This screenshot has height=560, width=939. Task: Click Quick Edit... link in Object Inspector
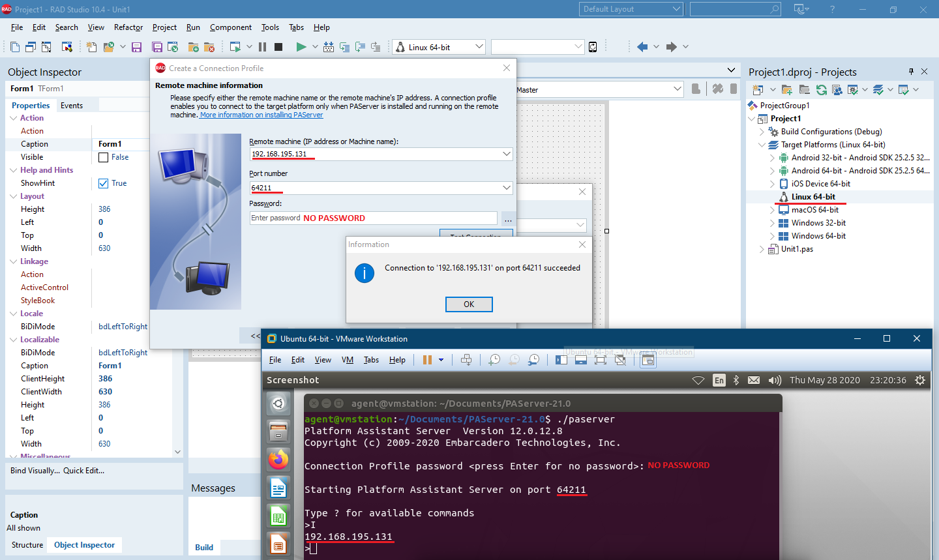pyautogui.click(x=83, y=471)
